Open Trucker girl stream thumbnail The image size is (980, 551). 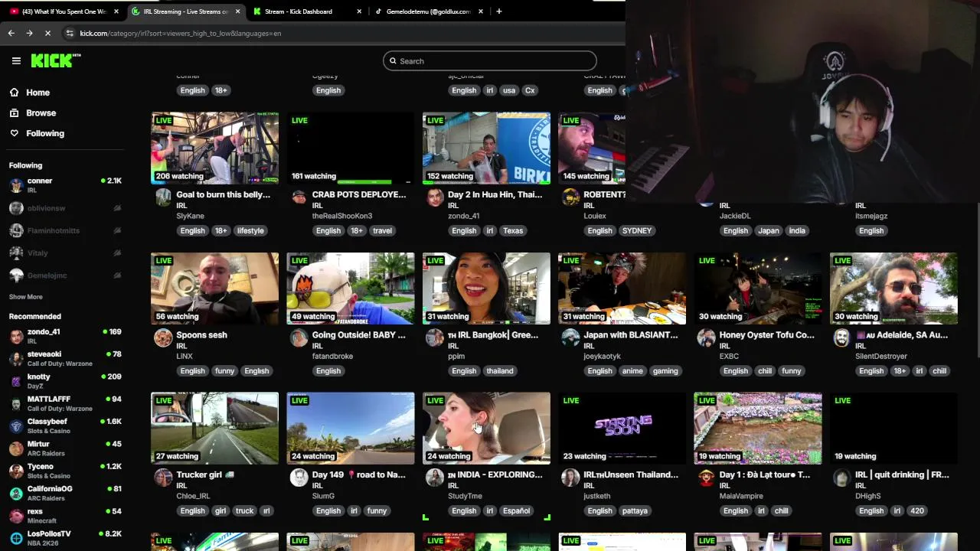[x=214, y=429]
